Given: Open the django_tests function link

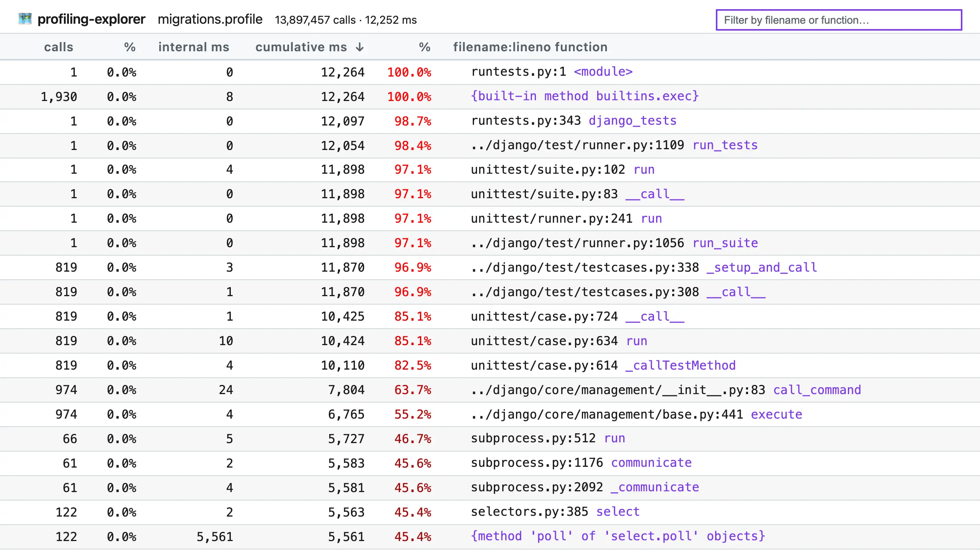Looking at the screenshot, I should pyautogui.click(x=632, y=121).
